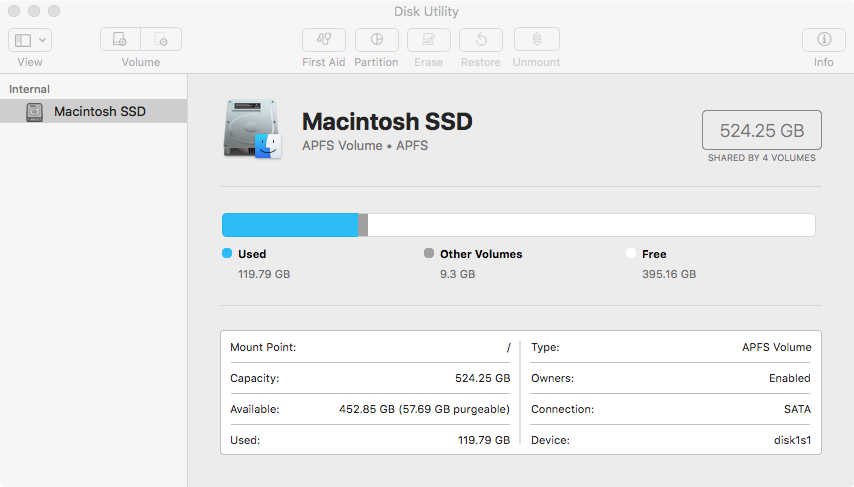Click the gray Other Volumes bar segment

(363, 225)
